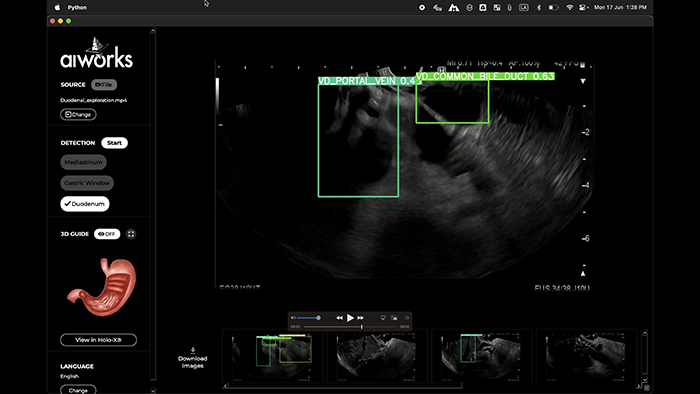Fast forward the video playback
The height and width of the screenshot is (394, 700).
coord(360,318)
